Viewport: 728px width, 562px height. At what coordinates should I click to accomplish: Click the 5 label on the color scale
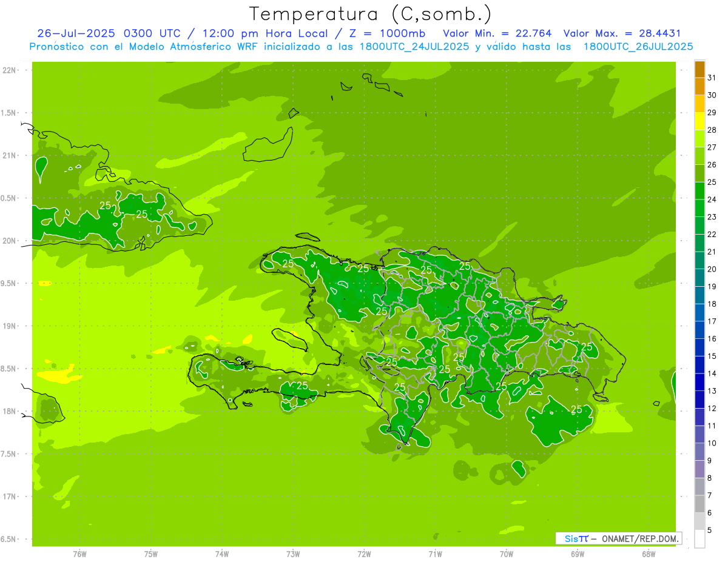coord(710,530)
